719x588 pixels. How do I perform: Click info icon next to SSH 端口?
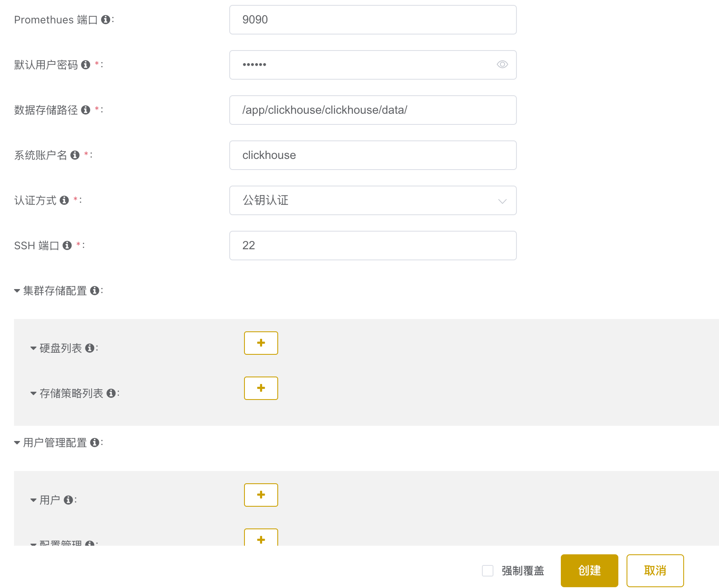tap(67, 246)
